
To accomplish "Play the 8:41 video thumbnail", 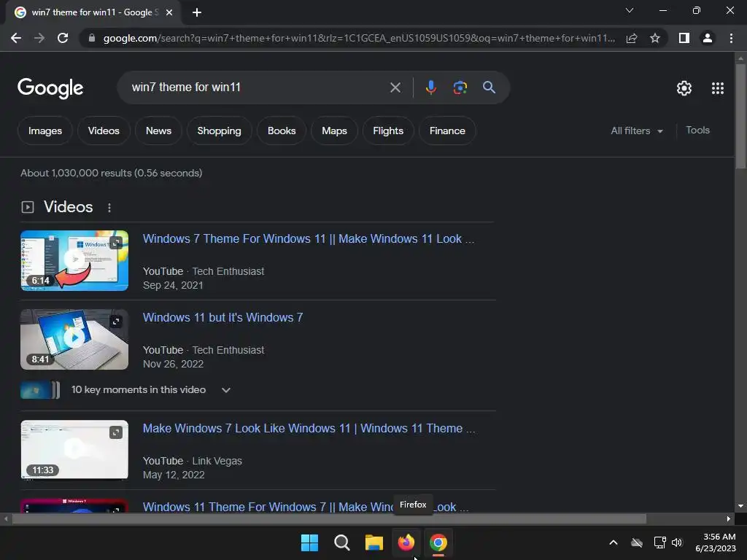I will coord(74,340).
